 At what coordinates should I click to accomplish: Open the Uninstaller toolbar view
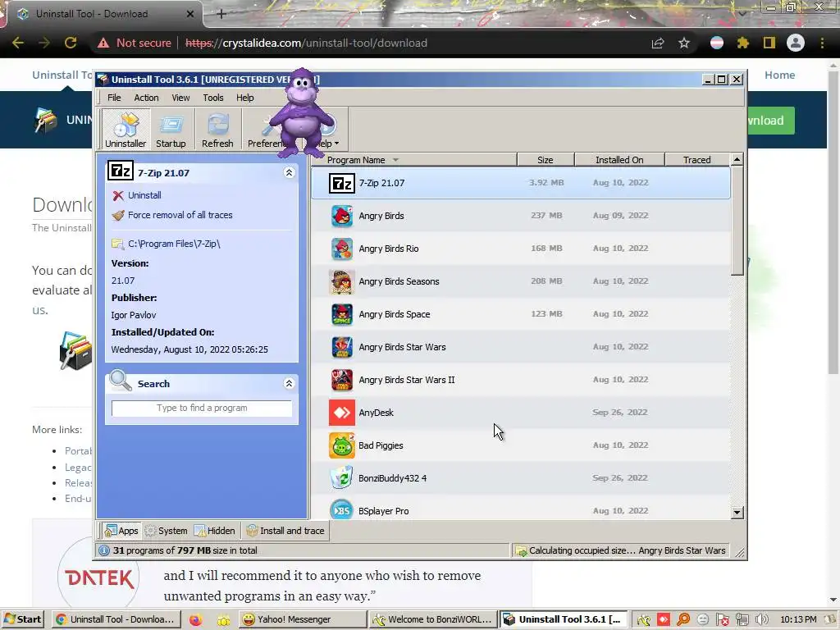pyautogui.click(x=126, y=129)
